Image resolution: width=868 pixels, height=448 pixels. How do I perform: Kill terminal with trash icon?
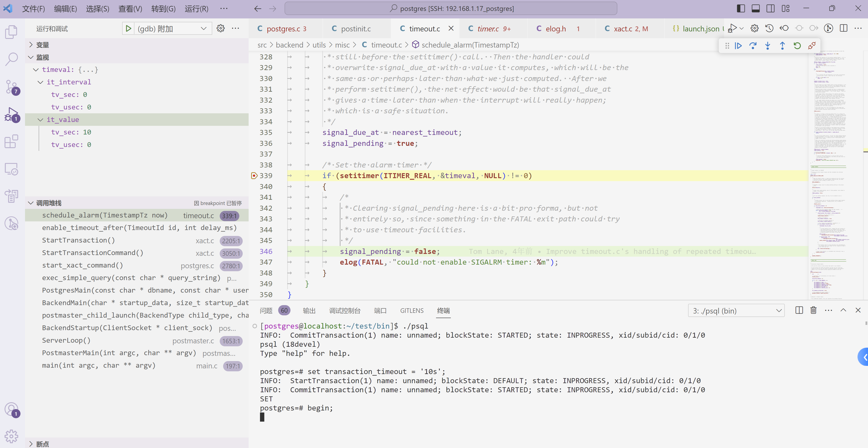tap(813, 310)
